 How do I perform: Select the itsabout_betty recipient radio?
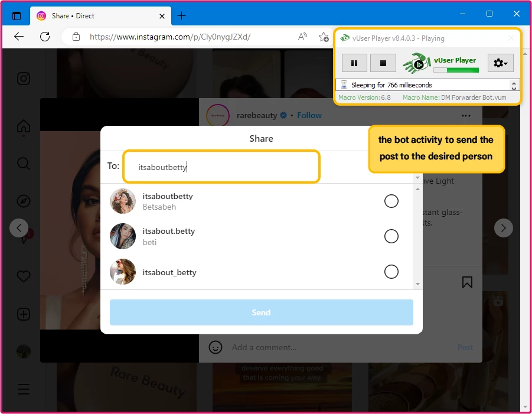[391, 272]
